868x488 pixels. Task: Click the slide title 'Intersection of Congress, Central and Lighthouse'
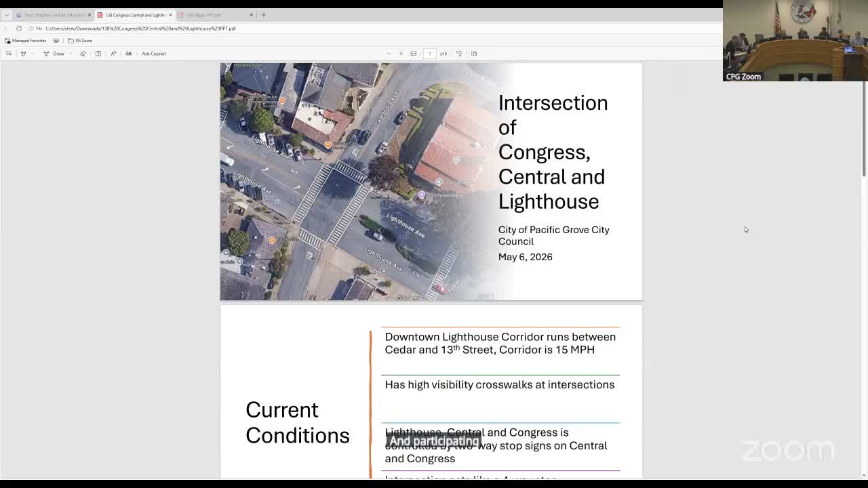553,152
